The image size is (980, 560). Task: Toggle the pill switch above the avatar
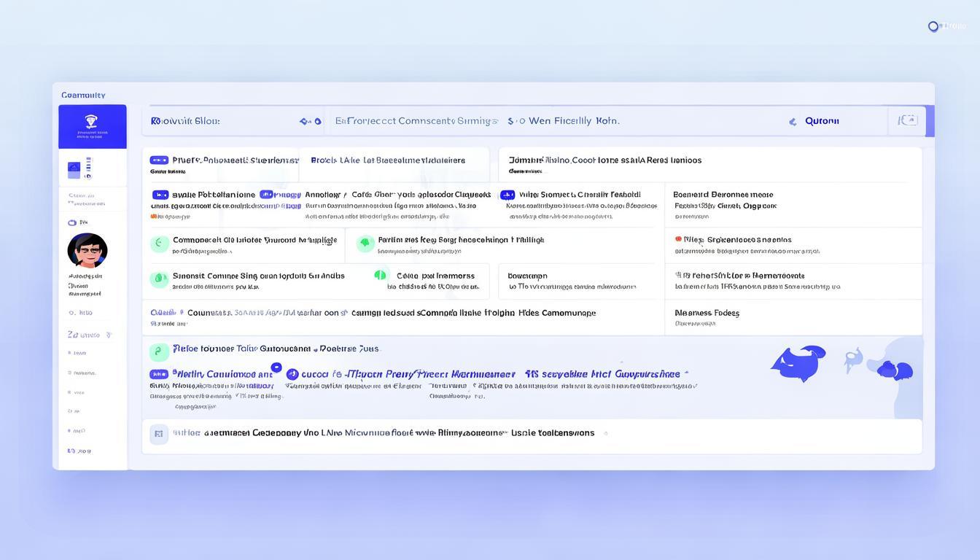[x=72, y=222]
